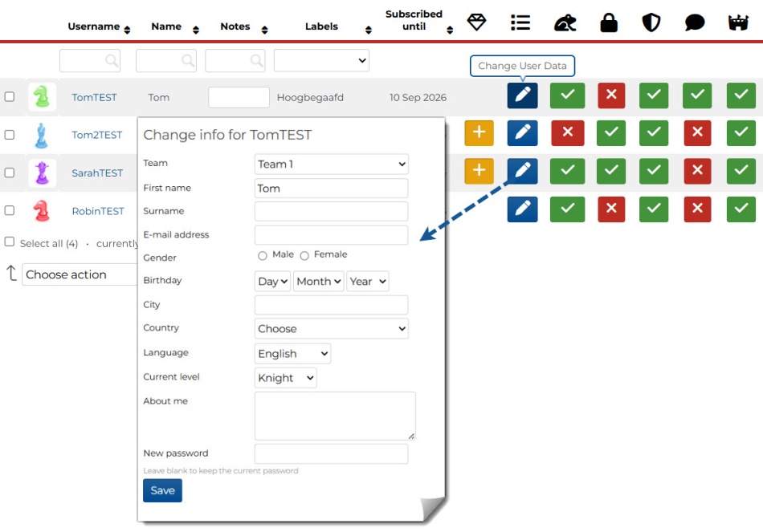Click the shield icon column header

pyautogui.click(x=651, y=22)
